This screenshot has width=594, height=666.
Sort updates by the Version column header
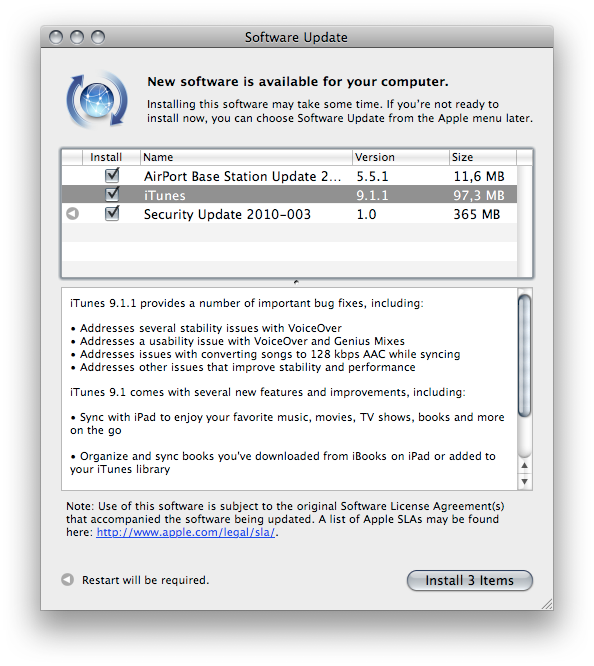click(401, 157)
